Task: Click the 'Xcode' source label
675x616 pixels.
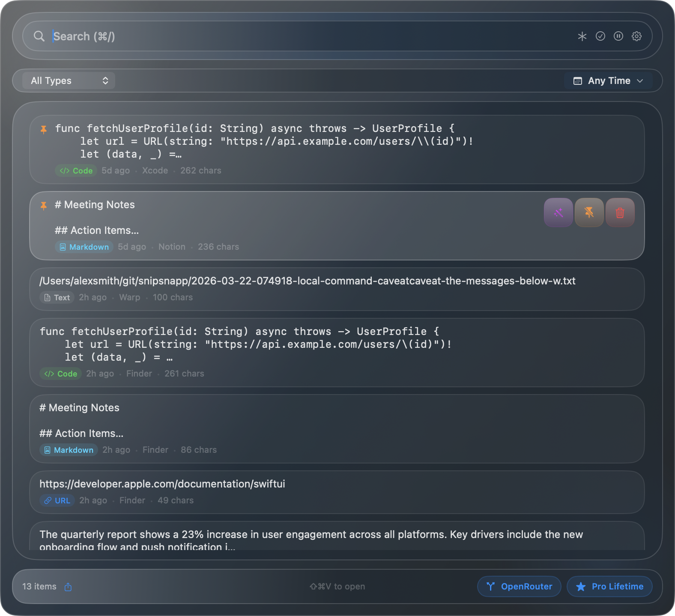Action: [155, 170]
